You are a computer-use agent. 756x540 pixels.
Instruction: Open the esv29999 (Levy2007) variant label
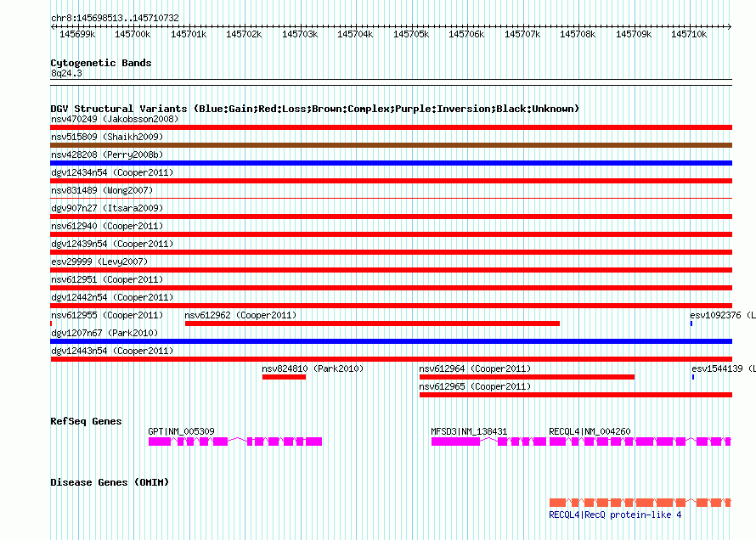tap(99, 262)
